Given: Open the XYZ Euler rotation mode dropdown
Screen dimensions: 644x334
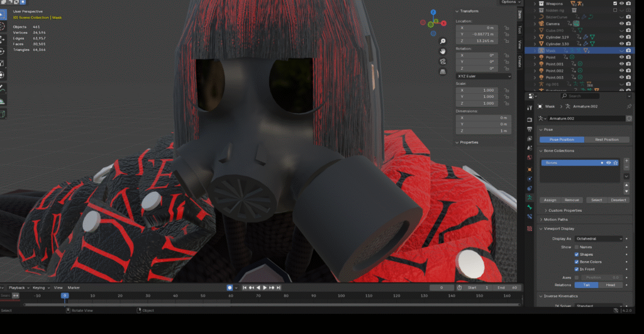Looking at the screenshot, I should (x=484, y=76).
